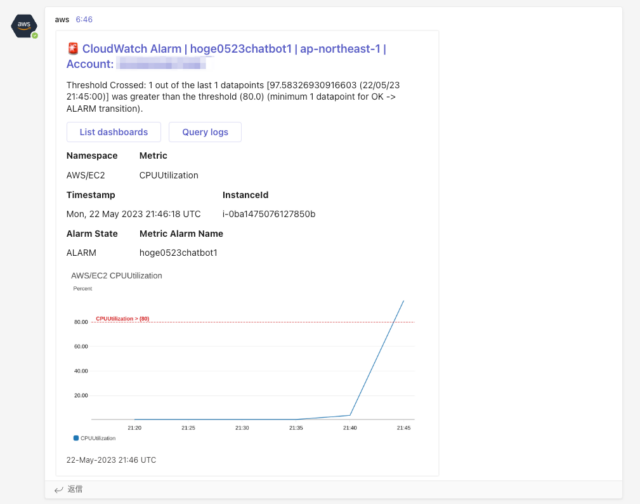Viewport: 640px width, 504px height.
Task: Click the blurred Account number
Action: (162, 64)
